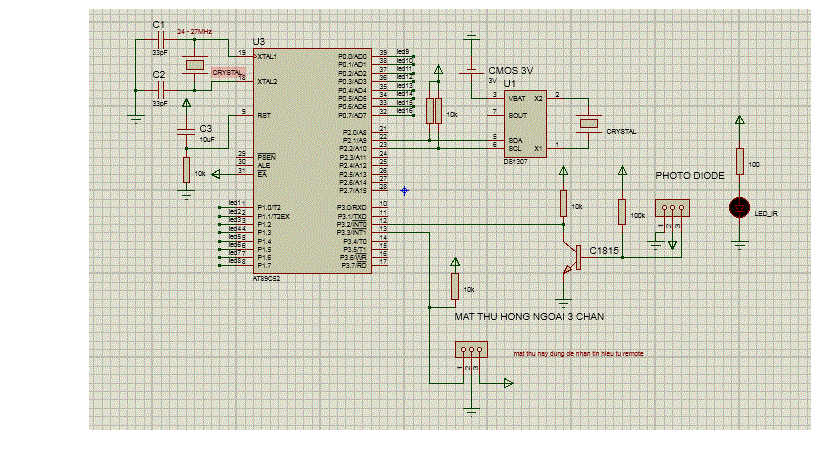Click the MAT THU HONG NGOAI 3 CHAN label
The height and width of the screenshot is (460, 819).
click(529, 316)
